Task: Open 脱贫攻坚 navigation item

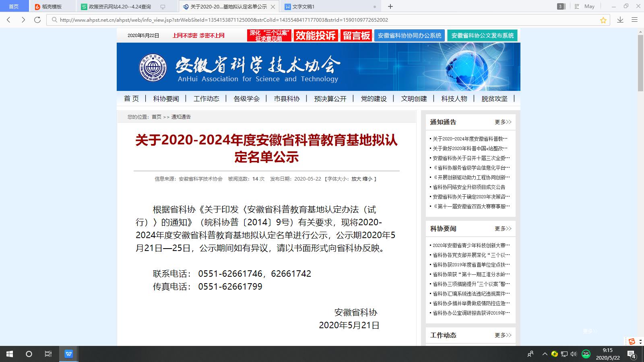Action: point(494,99)
